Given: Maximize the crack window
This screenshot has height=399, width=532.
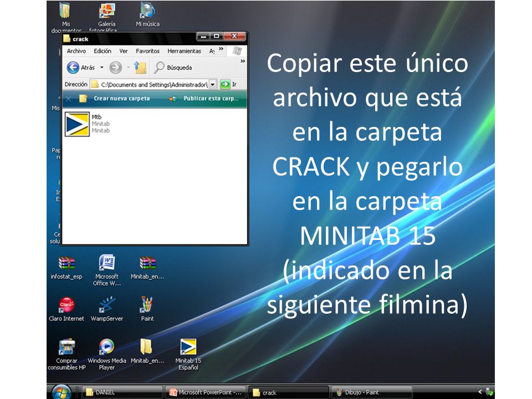Looking at the screenshot, I should [x=216, y=36].
